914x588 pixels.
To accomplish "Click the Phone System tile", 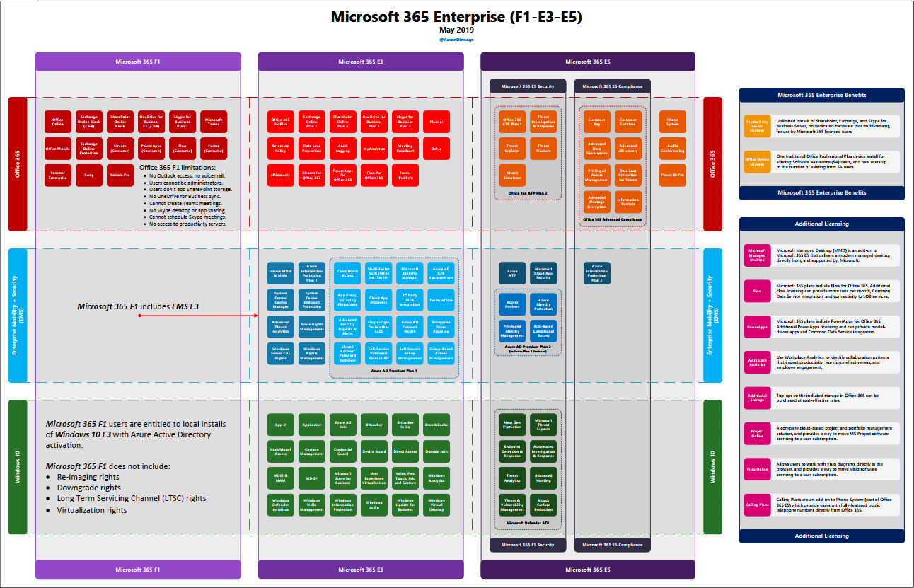I will point(673,121).
